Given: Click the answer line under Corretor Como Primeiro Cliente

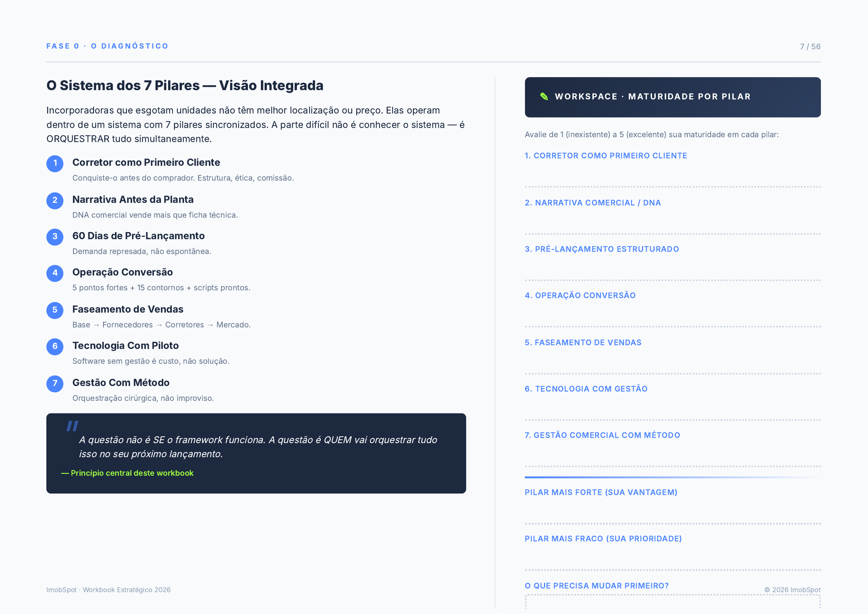Looking at the screenshot, I should pyautogui.click(x=672, y=176).
